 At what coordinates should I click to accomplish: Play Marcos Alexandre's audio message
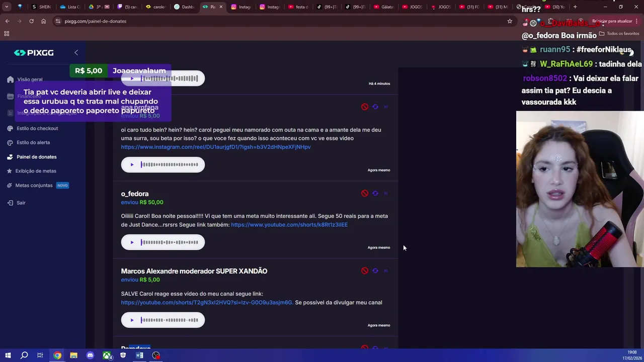132,320
